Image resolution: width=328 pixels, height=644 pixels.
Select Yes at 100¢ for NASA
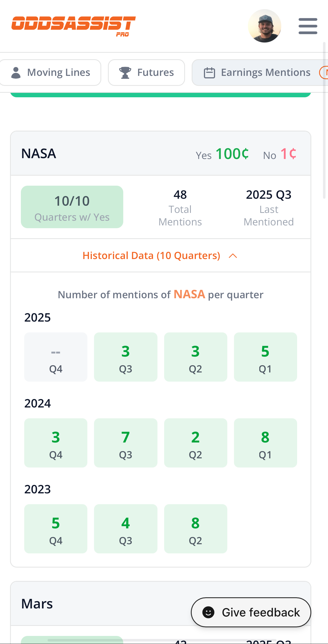[222, 155]
